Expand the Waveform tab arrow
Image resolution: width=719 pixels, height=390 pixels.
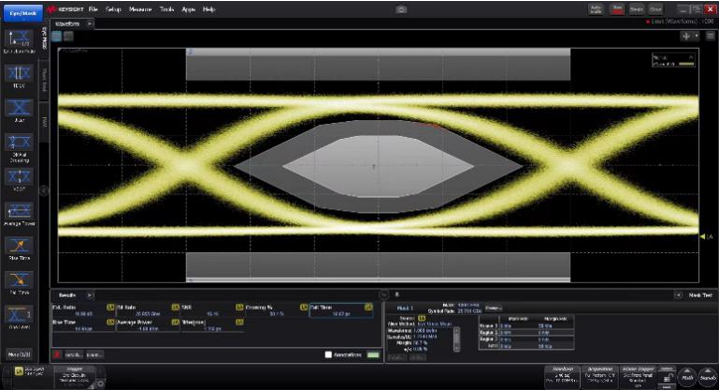[x=90, y=23]
